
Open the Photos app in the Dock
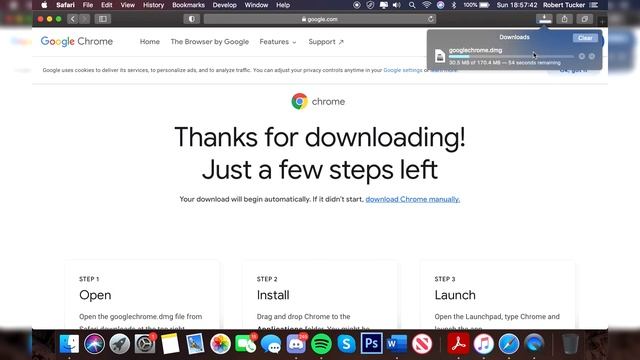220,344
